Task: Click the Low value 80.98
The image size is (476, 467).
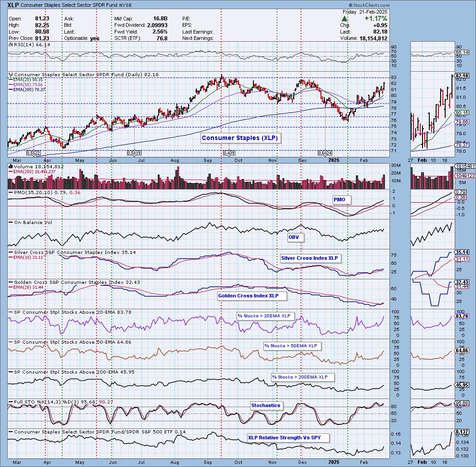Action: tap(42, 32)
